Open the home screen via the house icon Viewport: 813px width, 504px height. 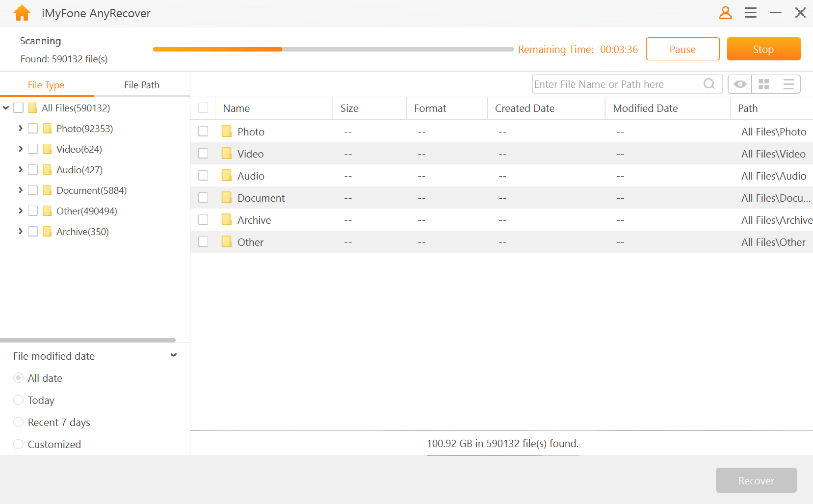(22, 13)
